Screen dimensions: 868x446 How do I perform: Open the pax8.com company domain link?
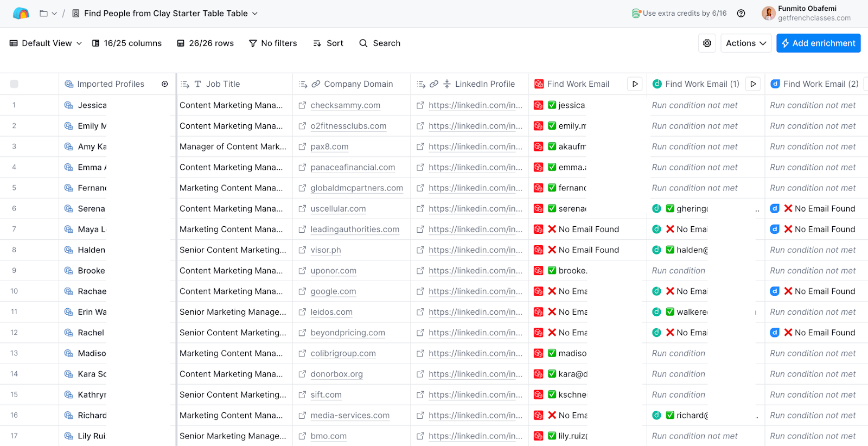tap(329, 147)
